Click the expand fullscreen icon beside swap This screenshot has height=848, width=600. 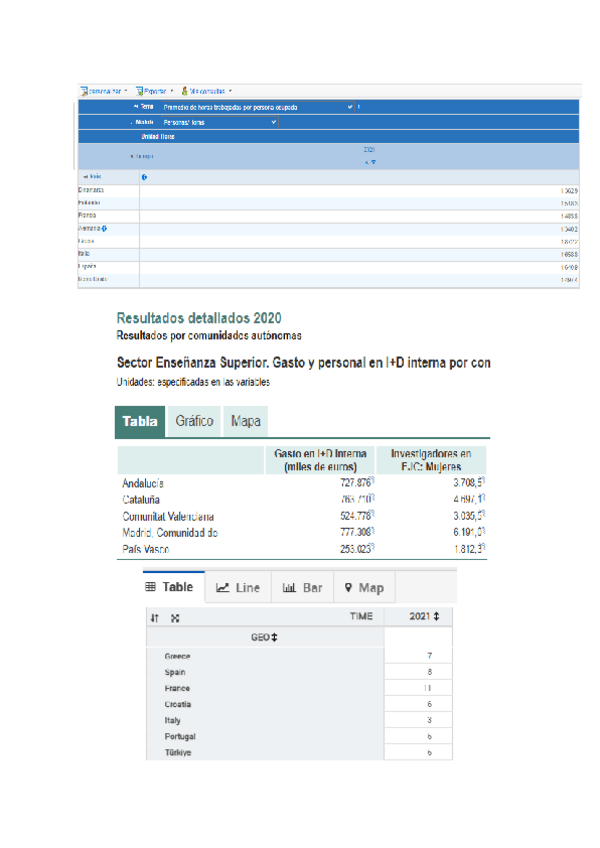(x=175, y=618)
